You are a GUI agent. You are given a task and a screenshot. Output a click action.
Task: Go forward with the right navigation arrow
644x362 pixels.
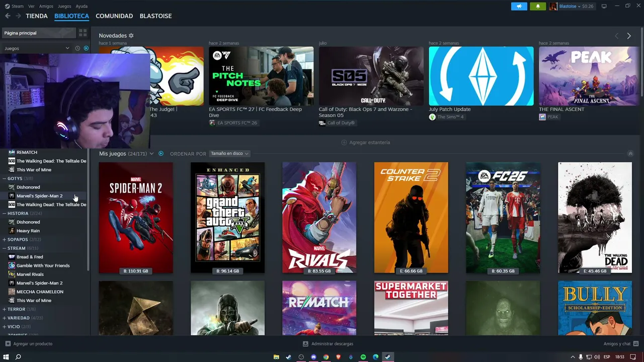click(x=18, y=16)
